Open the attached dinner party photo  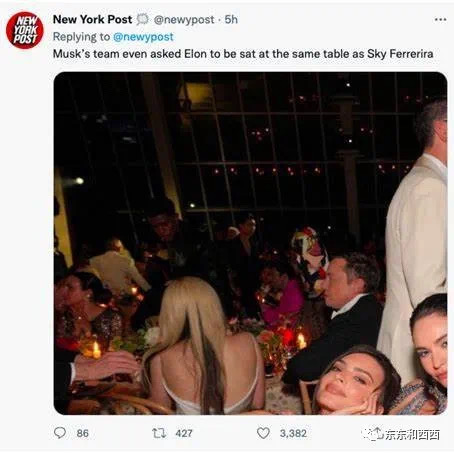pyautogui.click(x=250, y=243)
